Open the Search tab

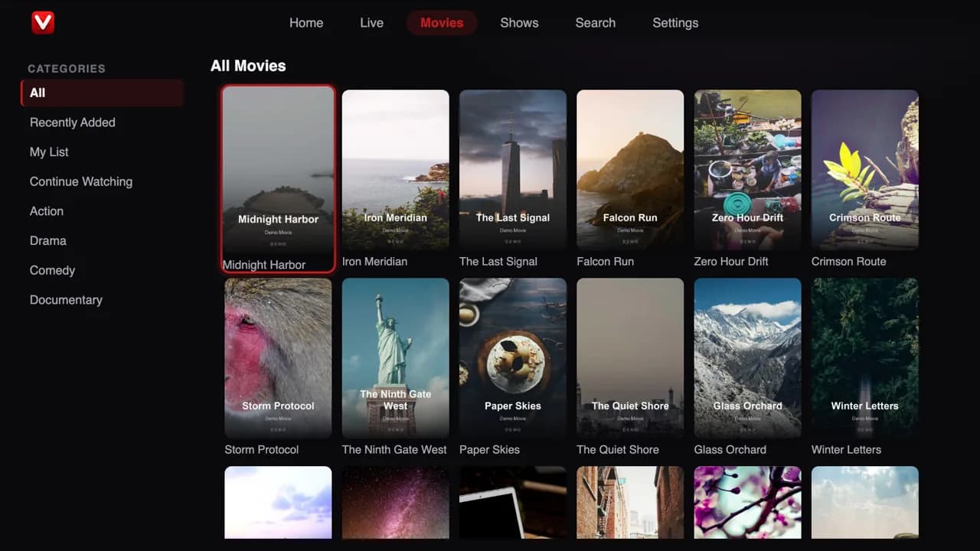595,23
